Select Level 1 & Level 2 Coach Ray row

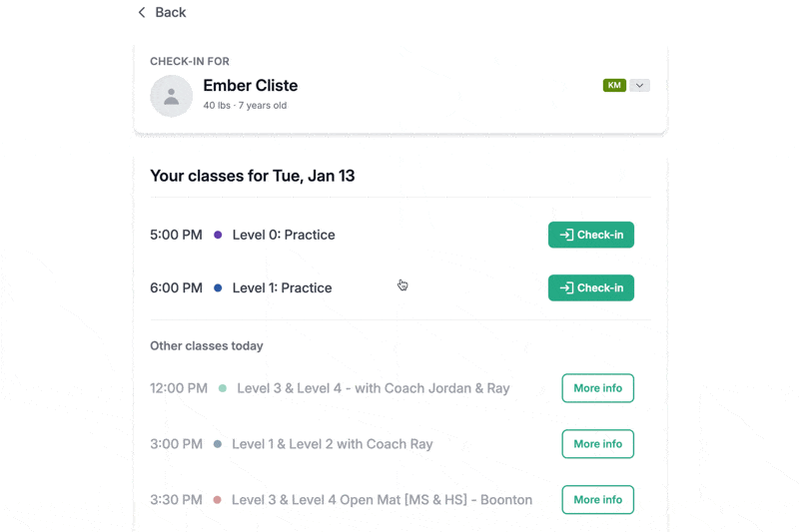pyautogui.click(x=332, y=444)
